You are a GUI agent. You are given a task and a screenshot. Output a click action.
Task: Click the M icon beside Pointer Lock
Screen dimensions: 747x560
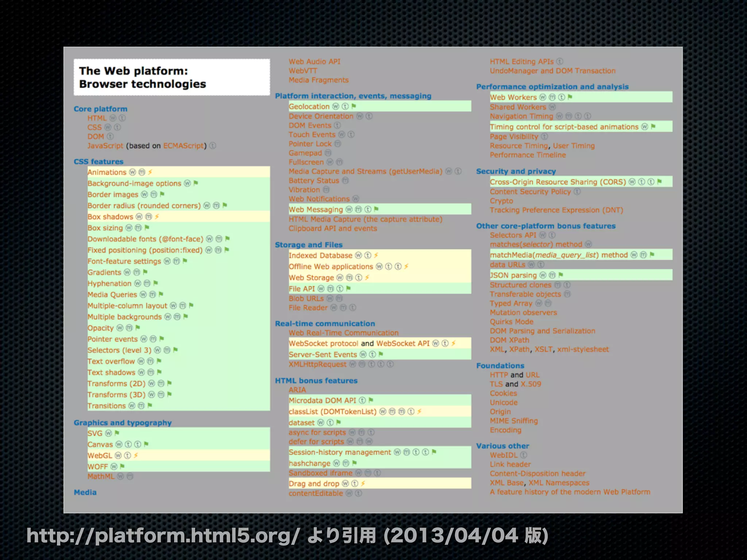coord(338,144)
